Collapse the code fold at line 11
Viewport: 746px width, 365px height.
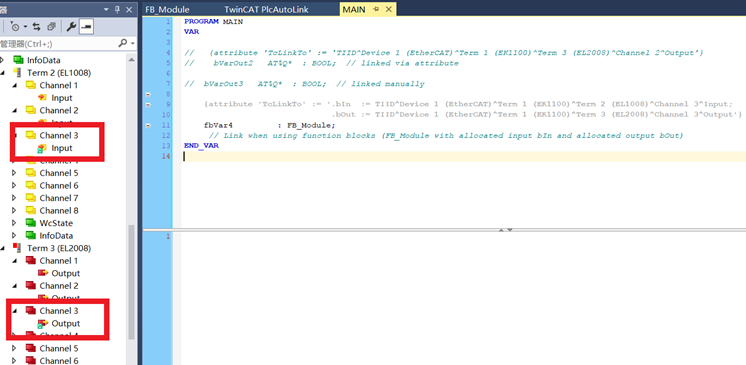point(148,125)
